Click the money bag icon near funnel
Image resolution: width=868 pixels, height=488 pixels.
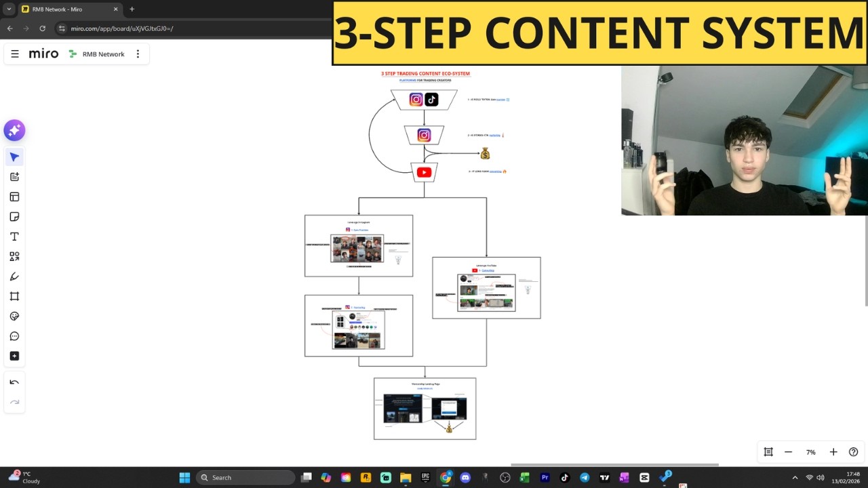click(x=485, y=154)
